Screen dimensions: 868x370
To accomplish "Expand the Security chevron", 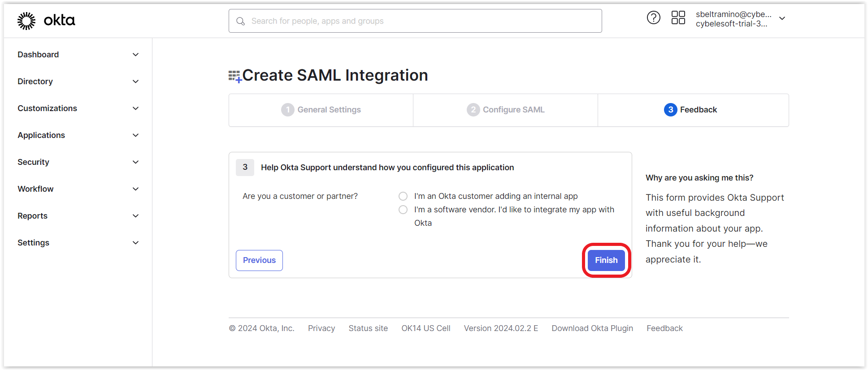I will (135, 162).
